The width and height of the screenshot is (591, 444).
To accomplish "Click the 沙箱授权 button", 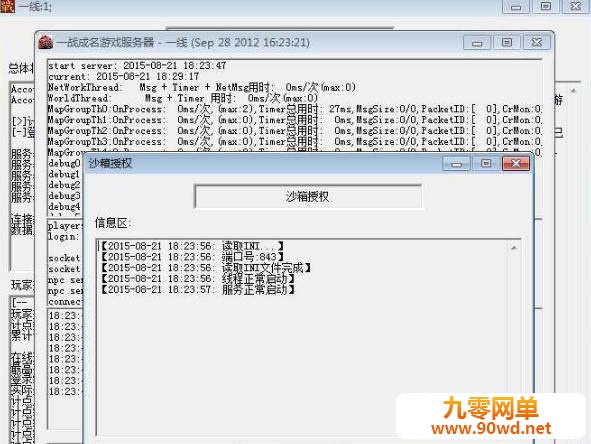I will coord(308,196).
